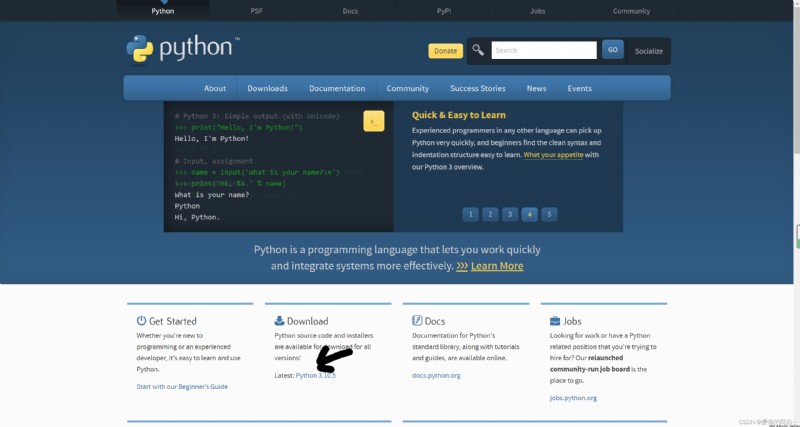Show slide 2 in the code carousel
Screen dimensions: 800x427
(490, 214)
